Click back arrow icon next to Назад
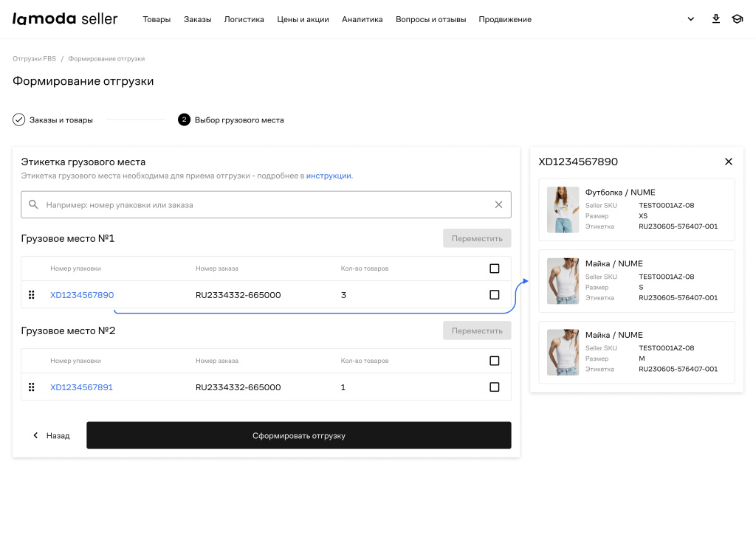The width and height of the screenshot is (756, 537). (x=35, y=436)
